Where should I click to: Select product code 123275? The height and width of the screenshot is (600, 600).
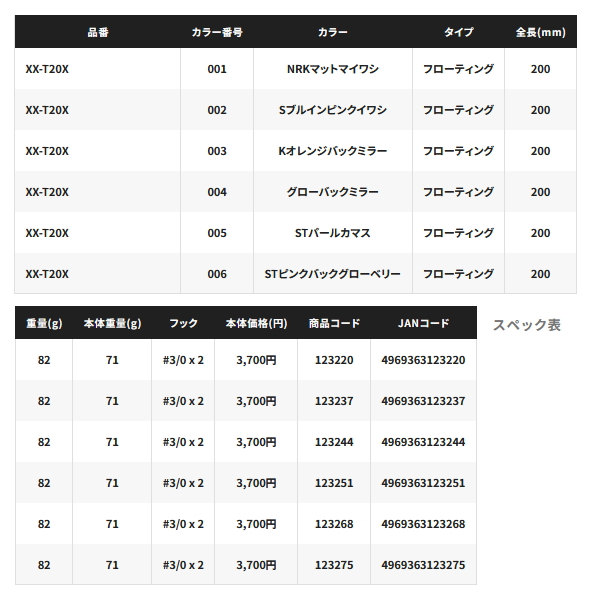click(334, 564)
